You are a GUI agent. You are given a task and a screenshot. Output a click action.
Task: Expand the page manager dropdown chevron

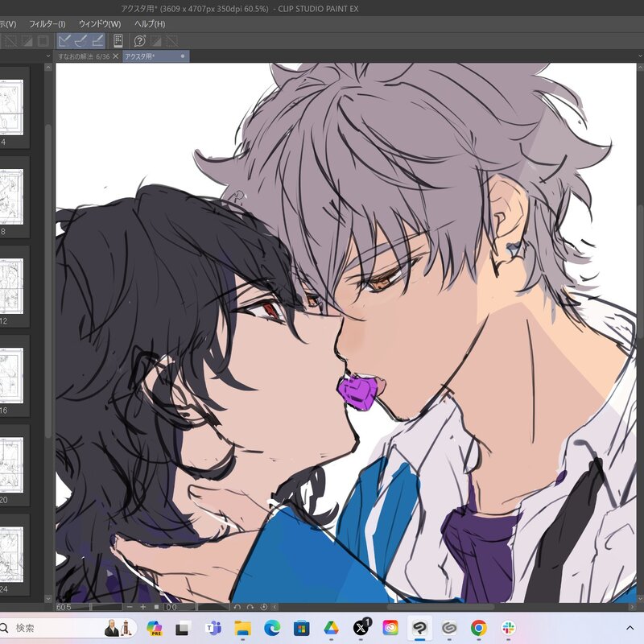[48, 56]
